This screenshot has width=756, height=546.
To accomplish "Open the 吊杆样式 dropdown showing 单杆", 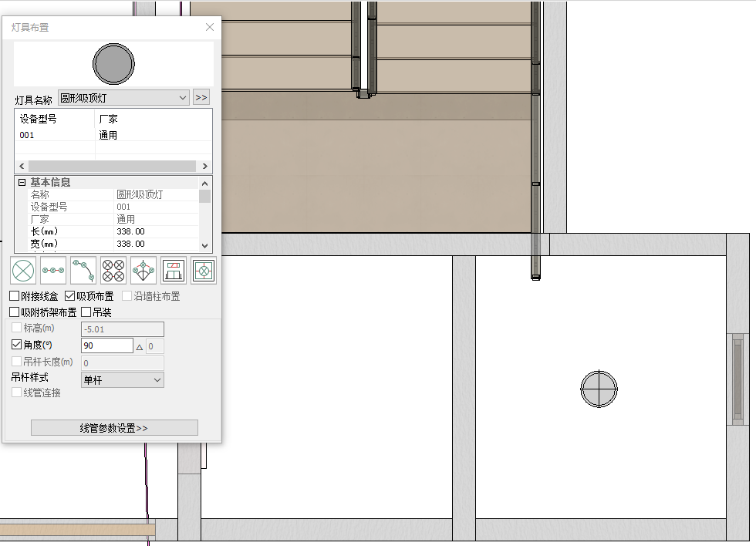I will [122, 379].
